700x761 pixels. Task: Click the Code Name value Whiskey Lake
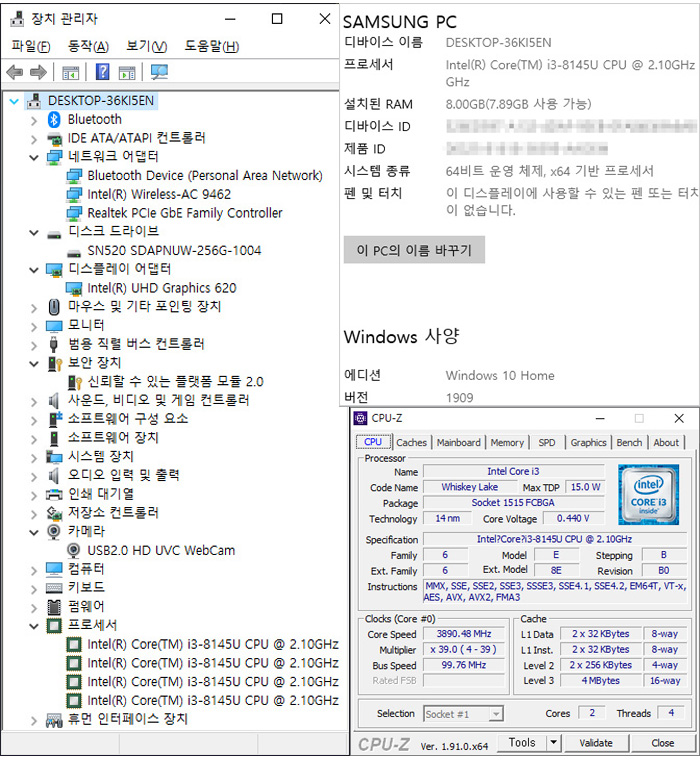pyautogui.click(x=469, y=487)
